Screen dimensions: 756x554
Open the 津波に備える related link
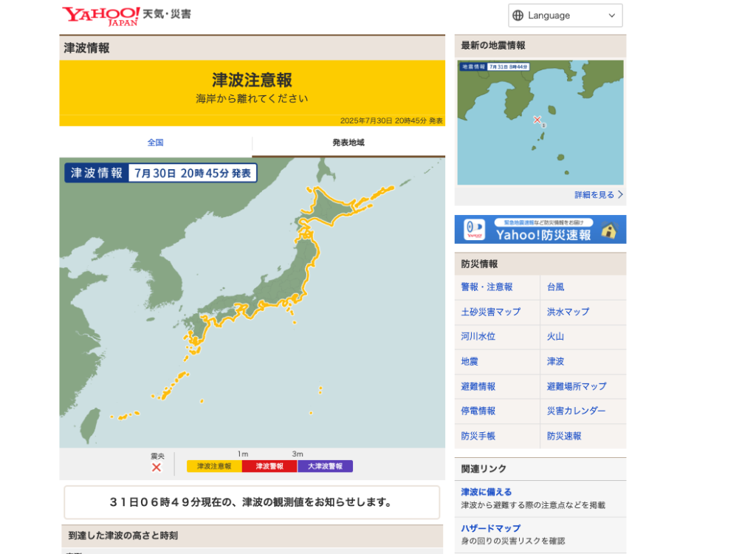(x=486, y=492)
